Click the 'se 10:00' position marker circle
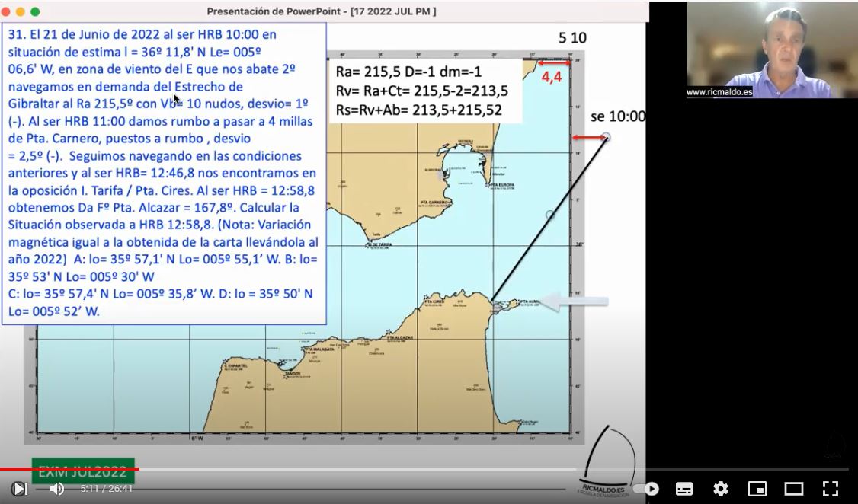This screenshot has height=504, width=858. (606, 138)
